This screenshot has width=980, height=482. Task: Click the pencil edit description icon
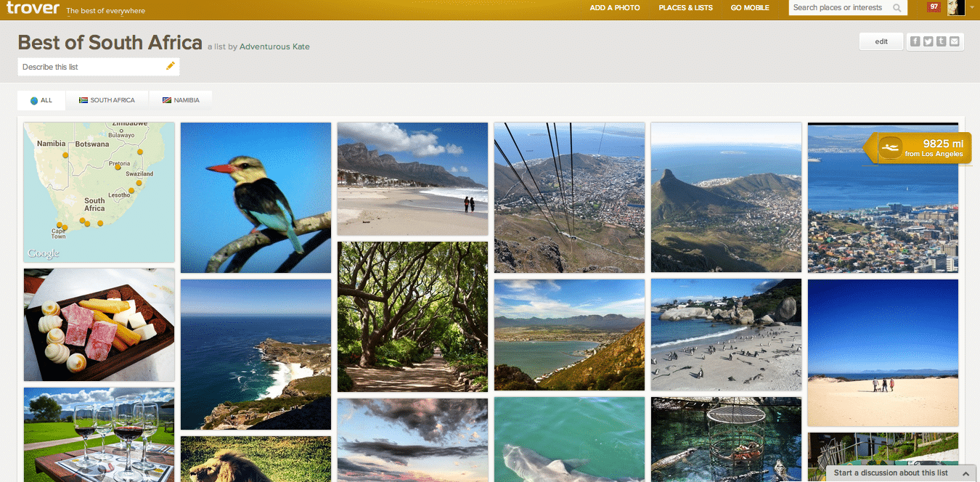click(x=171, y=66)
